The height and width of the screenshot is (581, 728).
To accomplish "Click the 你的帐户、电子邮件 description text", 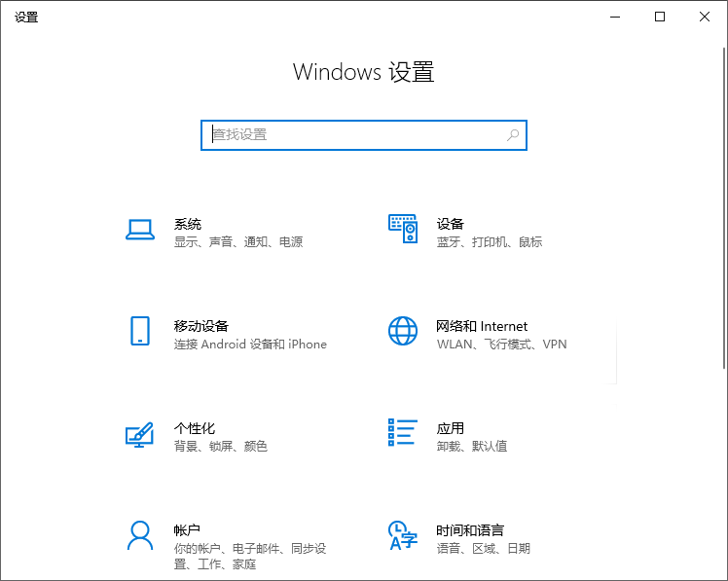I will pos(250,557).
